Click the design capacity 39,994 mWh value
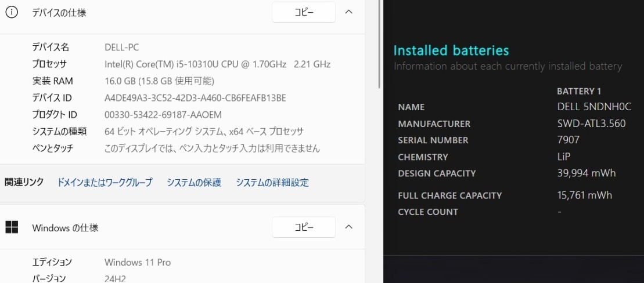The height and width of the screenshot is (283, 644). tap(587, 173)
